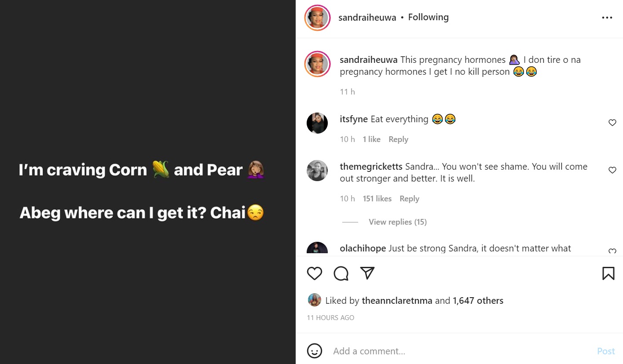Click sandraiheuwa header profile picture
Image resolution: width=623 pixels, height=364 pixels.
317,18
